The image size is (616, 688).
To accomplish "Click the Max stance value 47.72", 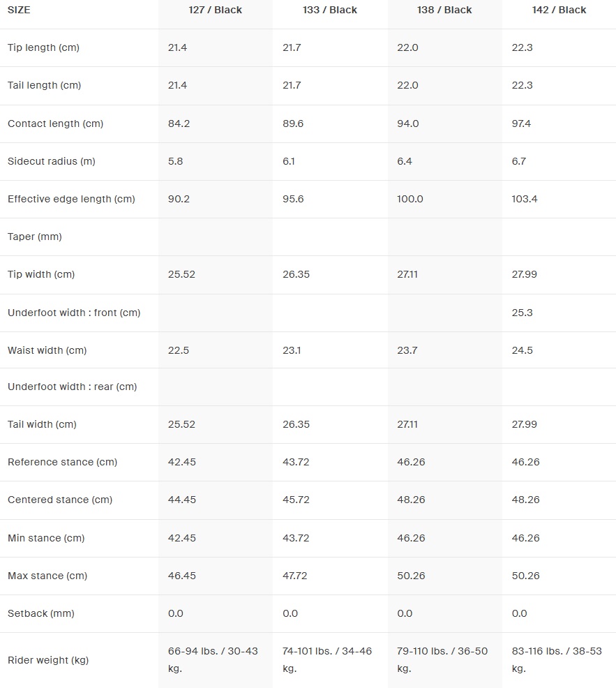I will click(296, 576).
